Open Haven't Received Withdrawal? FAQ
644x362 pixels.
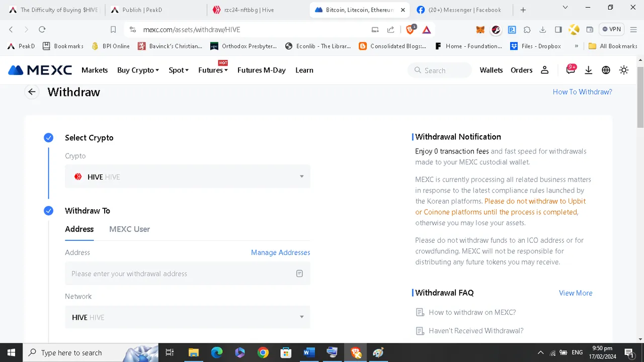point(476,331)
